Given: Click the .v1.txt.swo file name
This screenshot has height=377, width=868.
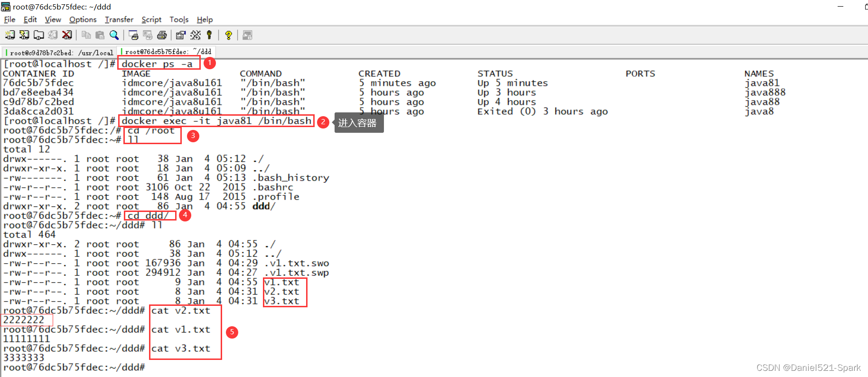Looking at the screenshot, I should click(297, 263).
